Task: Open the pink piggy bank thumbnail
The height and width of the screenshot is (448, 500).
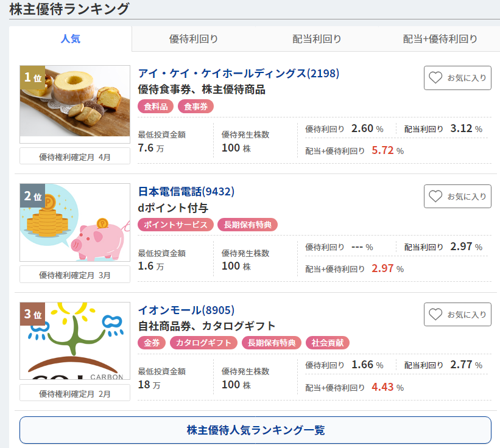Action: [75, 222]
